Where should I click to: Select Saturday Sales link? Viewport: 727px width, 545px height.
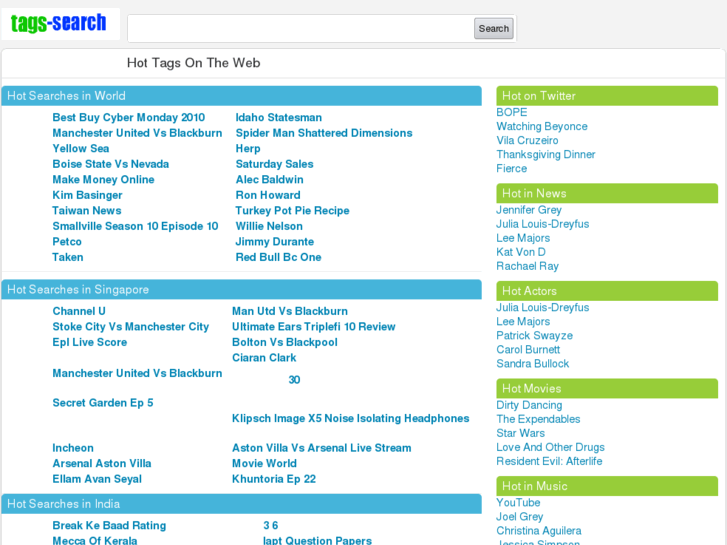[x=274, y=164]
